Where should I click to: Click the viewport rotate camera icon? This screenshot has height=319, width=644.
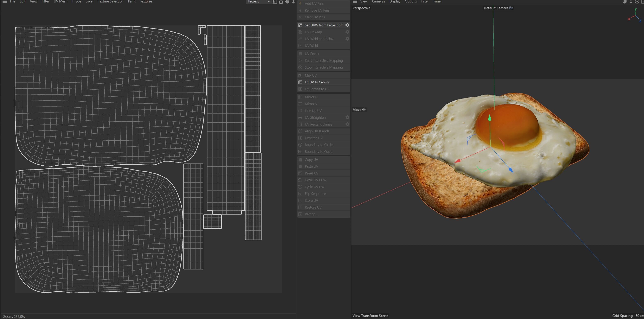pyautogui.click(x=637, y=1)
